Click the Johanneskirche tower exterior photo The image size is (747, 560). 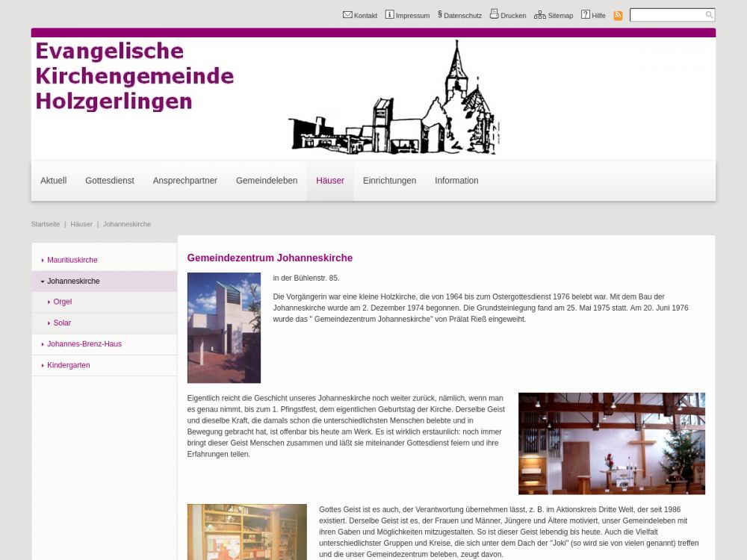click(224, 328)
